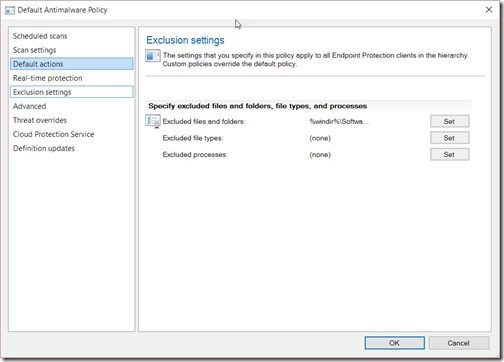
Task: Click the Excluded file types label
Action: point(193,138)
